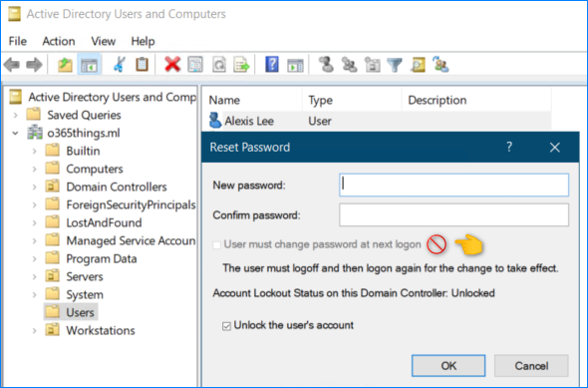588x388 pixels.
Task: Click the Find objects magnifier icon
Action: pos(418,65)
